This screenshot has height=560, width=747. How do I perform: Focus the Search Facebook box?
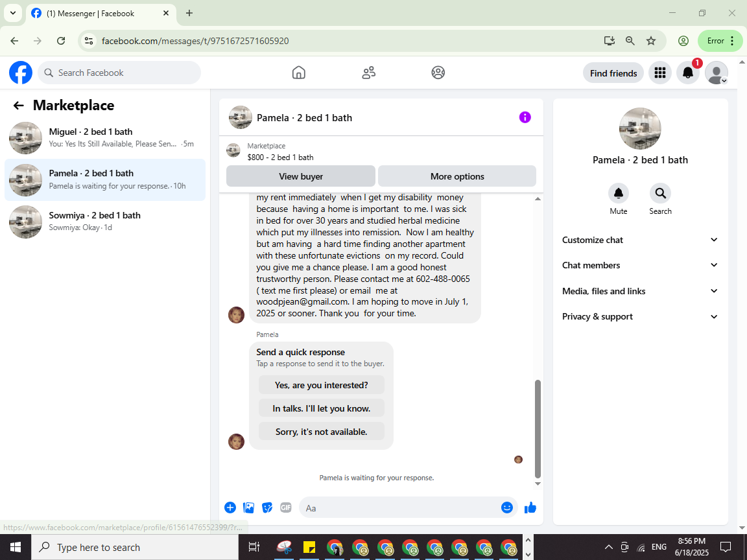(119, 73)
